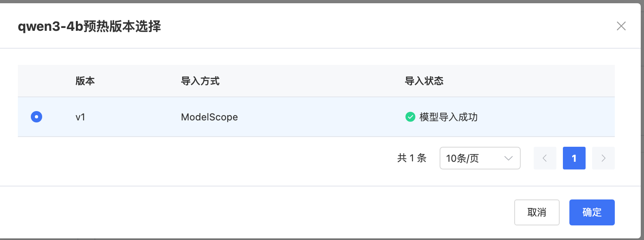Click the 版本 column header
Image resolution: width=644 pixels, height=240 pixels.
pyautogui.click(x=85, y=81)
